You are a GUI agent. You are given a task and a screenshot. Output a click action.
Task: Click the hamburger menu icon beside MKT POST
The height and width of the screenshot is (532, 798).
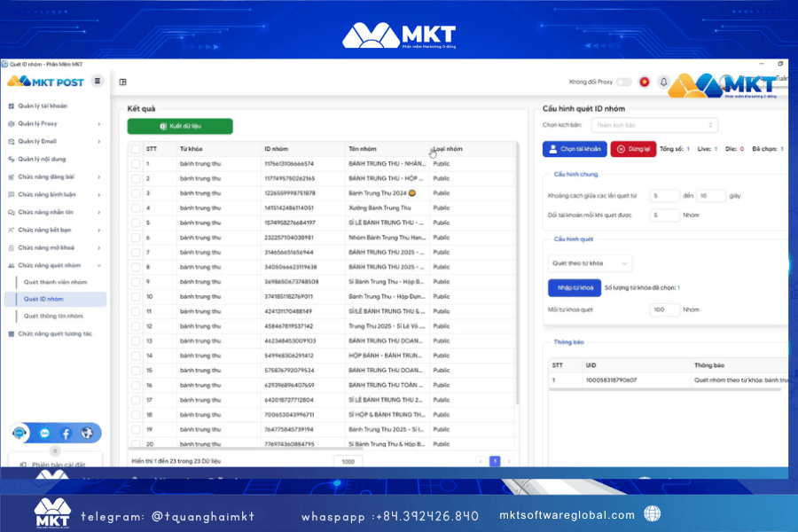[98, 82]
